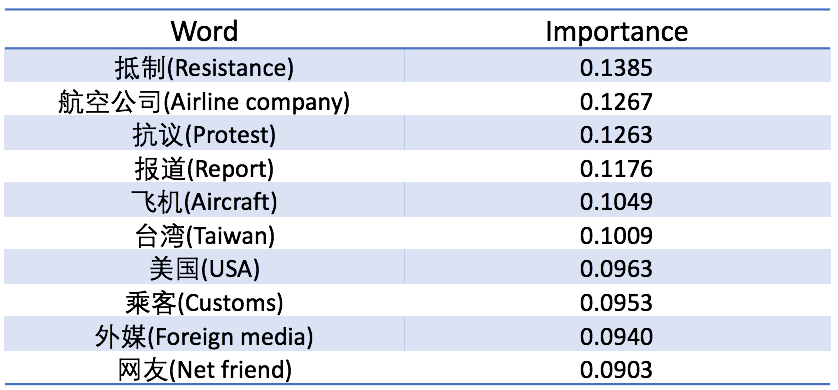Viewport: 838px width, 390px height.
Task: Select the 飞机(Aircraft) cell
Action: click(204, 202)
